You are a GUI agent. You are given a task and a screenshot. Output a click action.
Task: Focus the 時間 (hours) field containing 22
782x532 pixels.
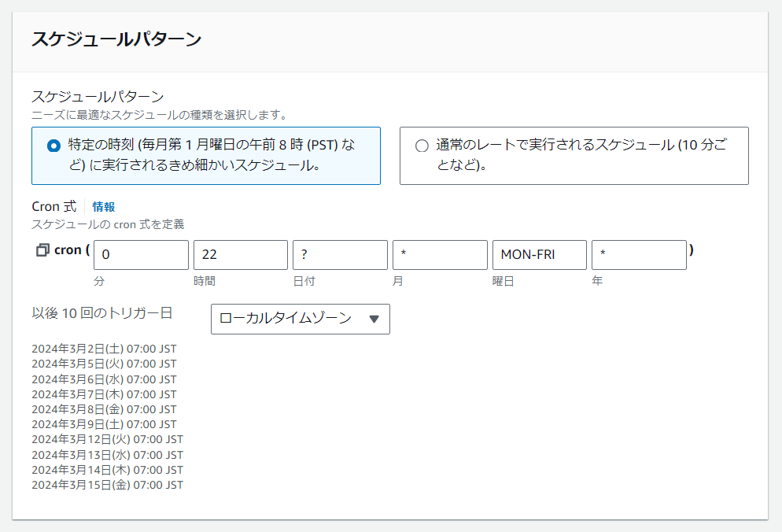coord(241,255)
